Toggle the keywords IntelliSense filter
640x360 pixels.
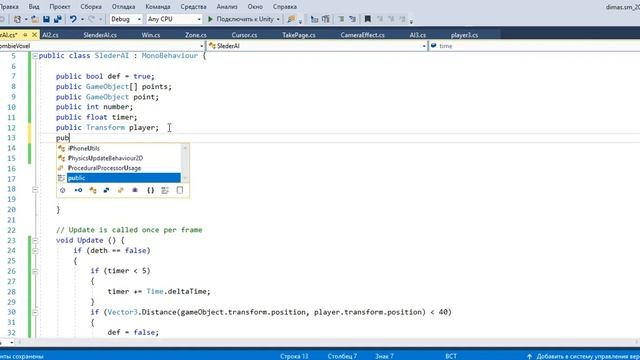coord(165,190)
